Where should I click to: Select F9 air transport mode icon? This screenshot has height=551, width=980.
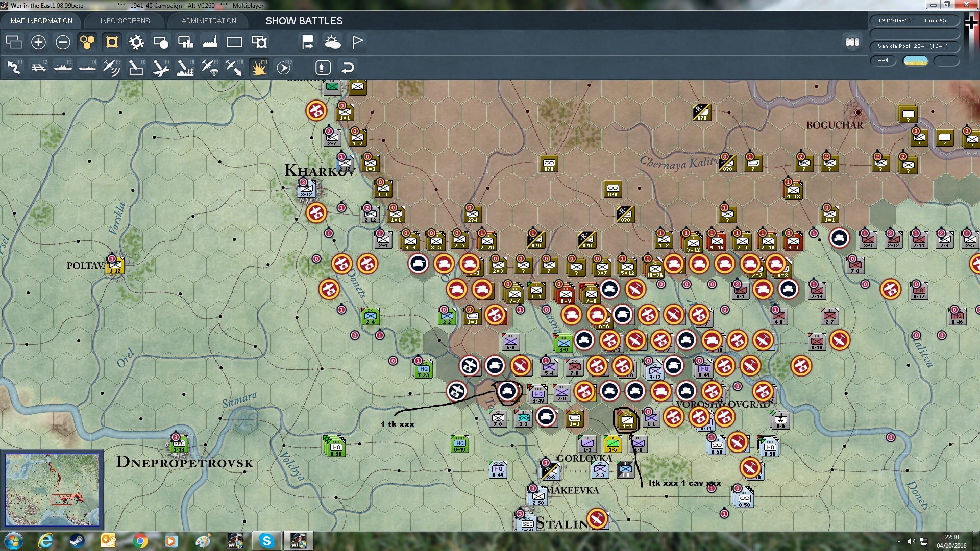coord(210,67)
